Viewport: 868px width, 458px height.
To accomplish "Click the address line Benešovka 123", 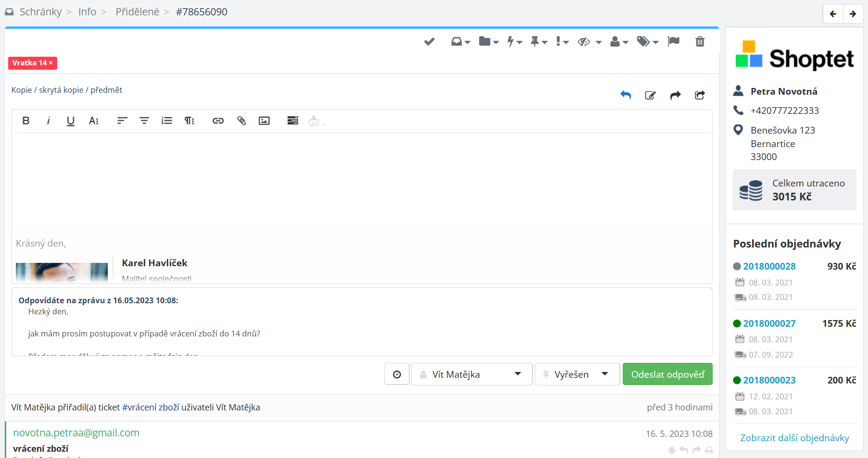I will [x=783, y=130].
